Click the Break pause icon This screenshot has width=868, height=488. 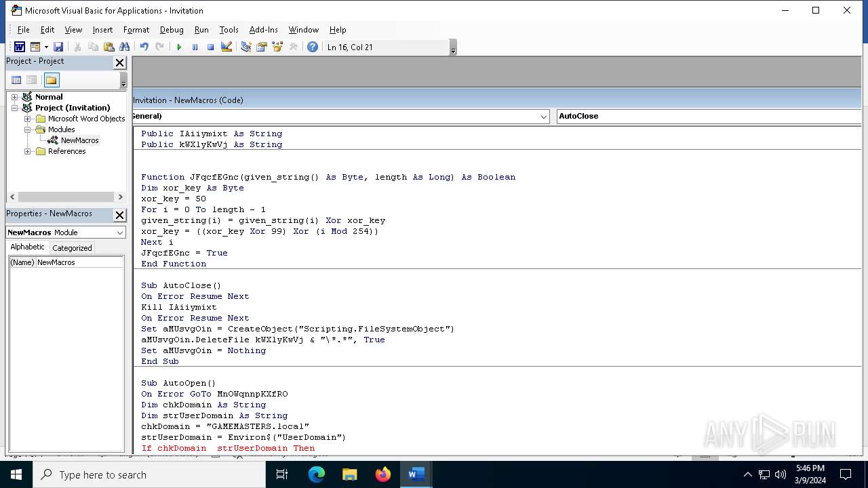(x=195, y=47)
